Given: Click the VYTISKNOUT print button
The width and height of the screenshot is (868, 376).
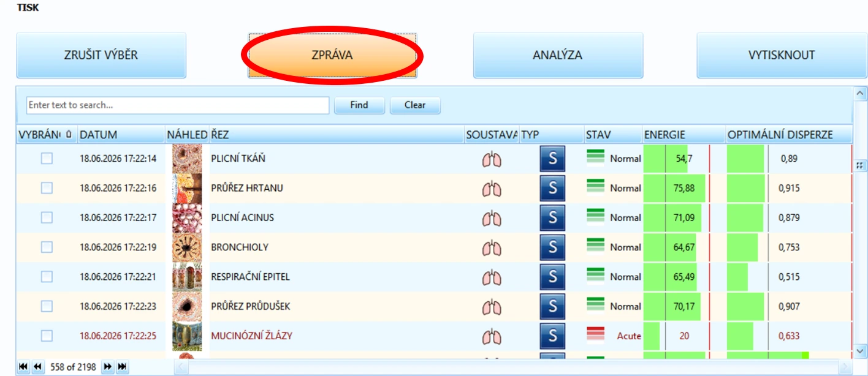Looking at the screenshot, I should click(x=782, y=55).
